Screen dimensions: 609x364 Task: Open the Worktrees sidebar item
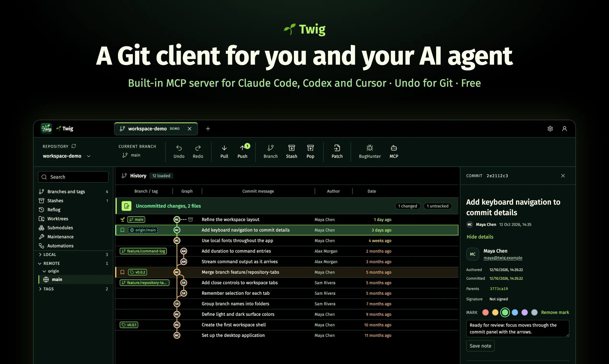click(73, 219)
